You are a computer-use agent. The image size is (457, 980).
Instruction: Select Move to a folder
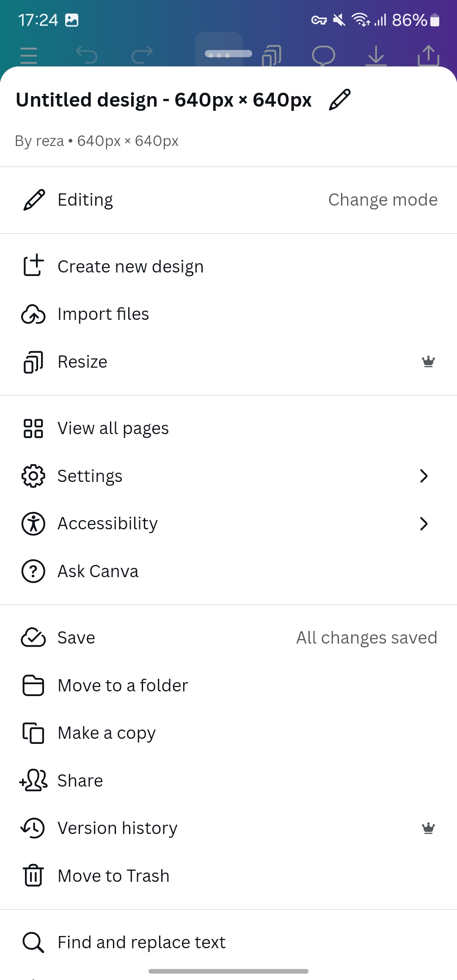click(x=228, y=685)
